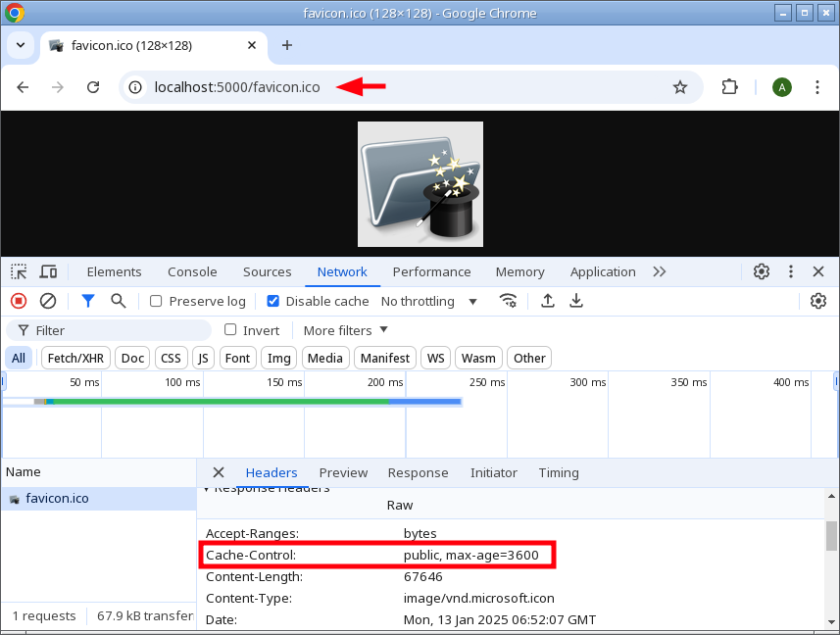Open network conditions wifi icon

[508, 302]
